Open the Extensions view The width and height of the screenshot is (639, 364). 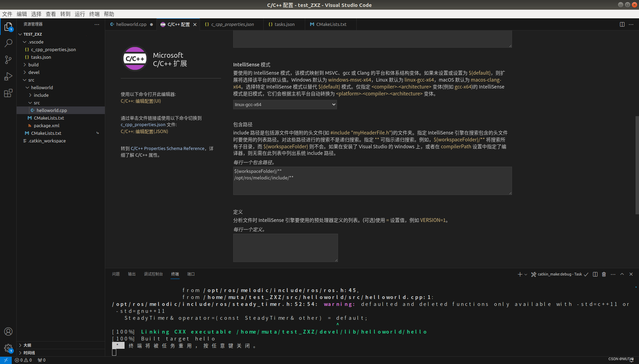pyautogui.click(x=8, y=93)
